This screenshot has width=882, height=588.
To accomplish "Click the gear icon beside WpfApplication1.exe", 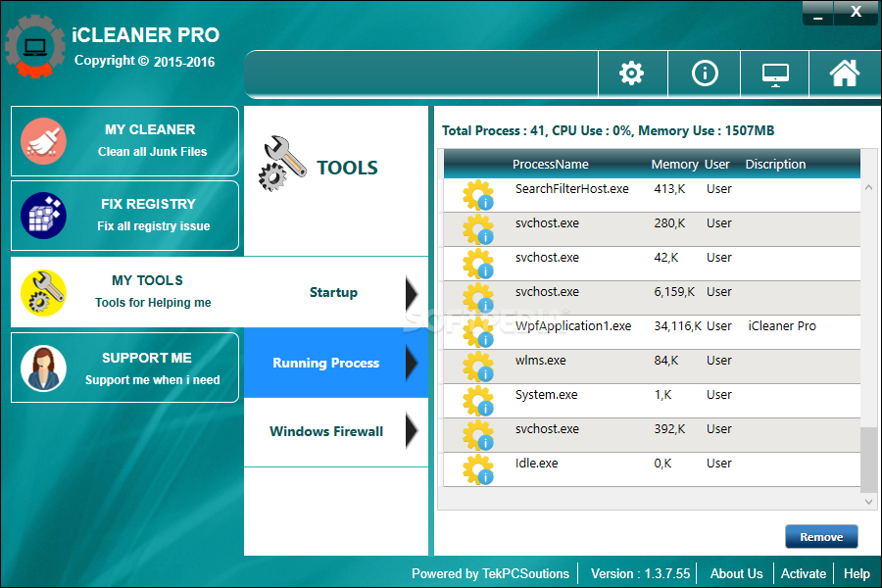I will tap(478, 332).
